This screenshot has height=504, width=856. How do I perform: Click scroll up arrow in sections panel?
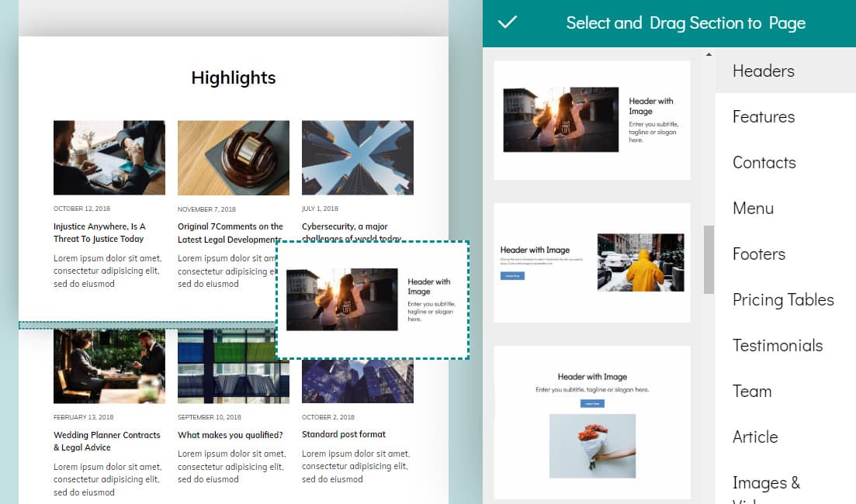(708, 54)
